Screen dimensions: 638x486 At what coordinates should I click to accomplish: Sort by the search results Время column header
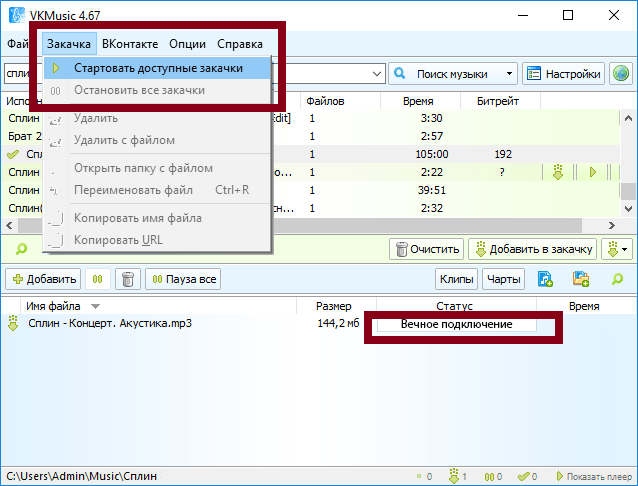coord(420,101)
